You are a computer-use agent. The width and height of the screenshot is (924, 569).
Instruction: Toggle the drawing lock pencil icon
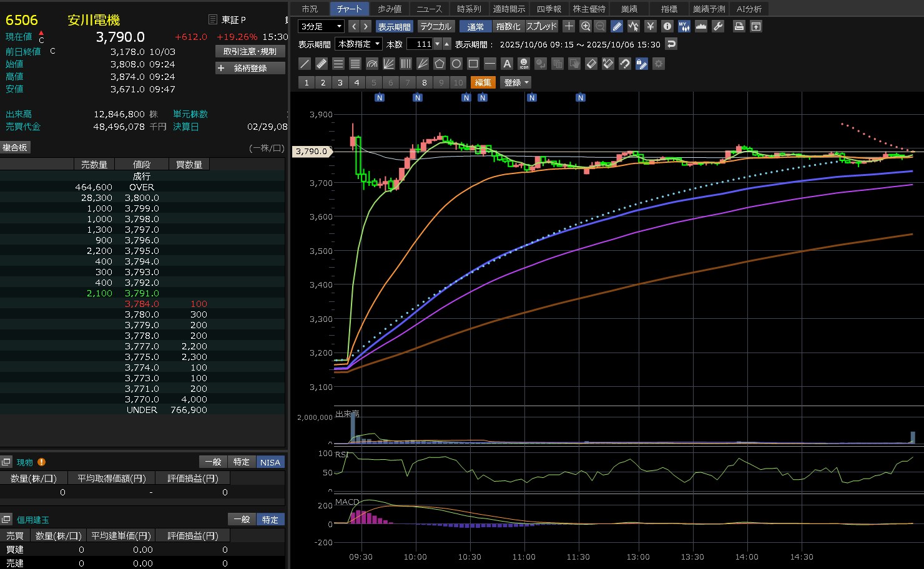tap(641, 64)
